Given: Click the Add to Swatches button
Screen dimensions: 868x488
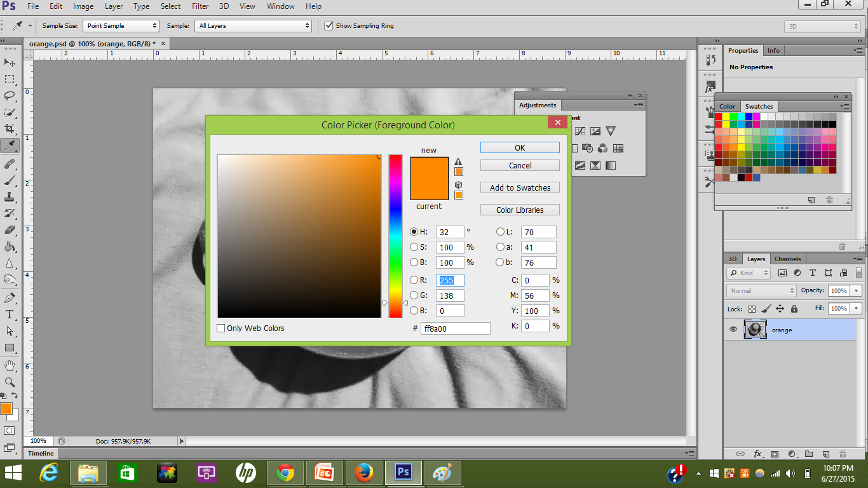Looking at the screenshot, I should [x=520, y=187].
